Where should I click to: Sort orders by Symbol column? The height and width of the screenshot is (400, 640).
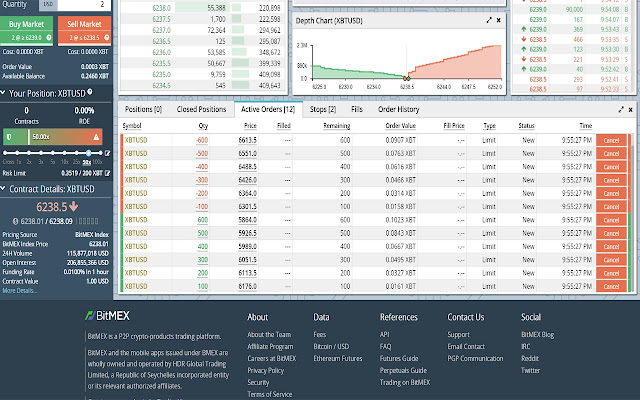pyautogui.click(x=132, y=126)
